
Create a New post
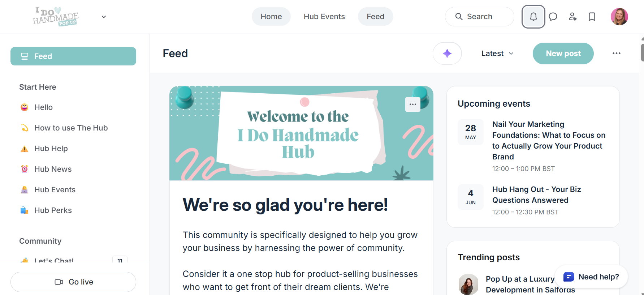[x=563, y=54]
